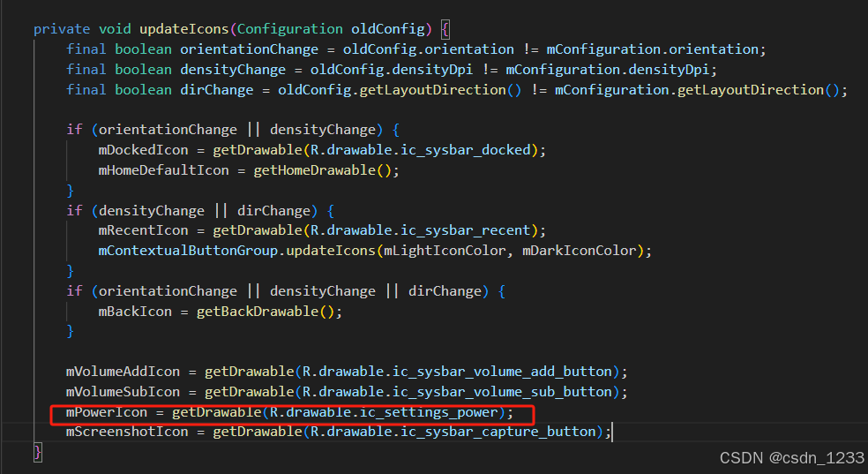Select the 'mVolumeAddIcon' variable

(x=123, y=372)
